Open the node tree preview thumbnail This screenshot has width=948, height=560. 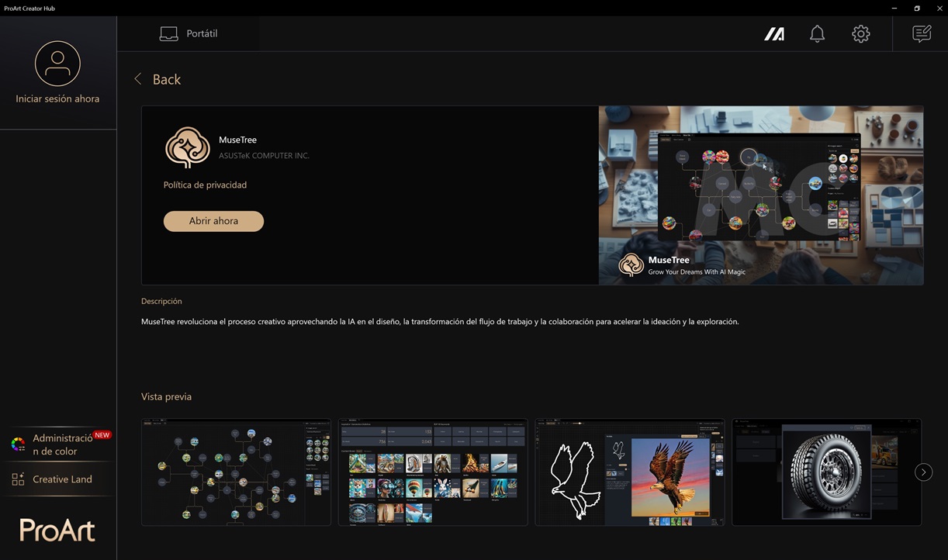236,472
